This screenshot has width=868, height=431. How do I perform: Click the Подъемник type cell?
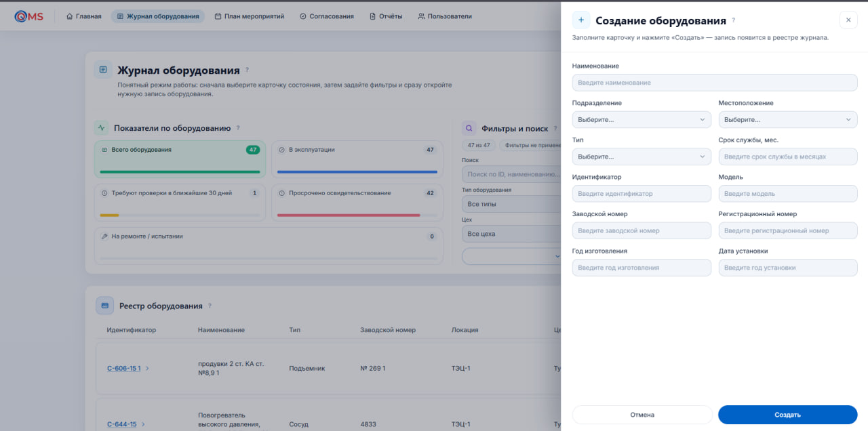point(307,369)
